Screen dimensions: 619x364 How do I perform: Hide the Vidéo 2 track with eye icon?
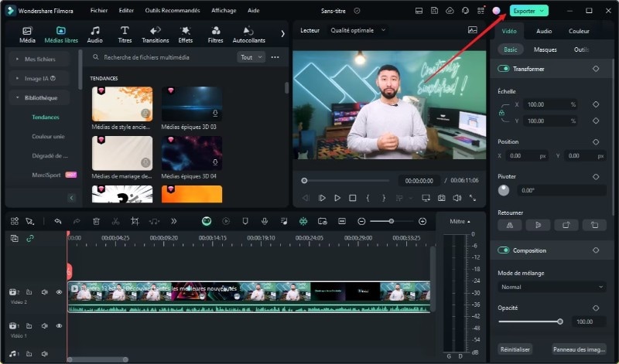pyautogui.click(x=59, y=292)
